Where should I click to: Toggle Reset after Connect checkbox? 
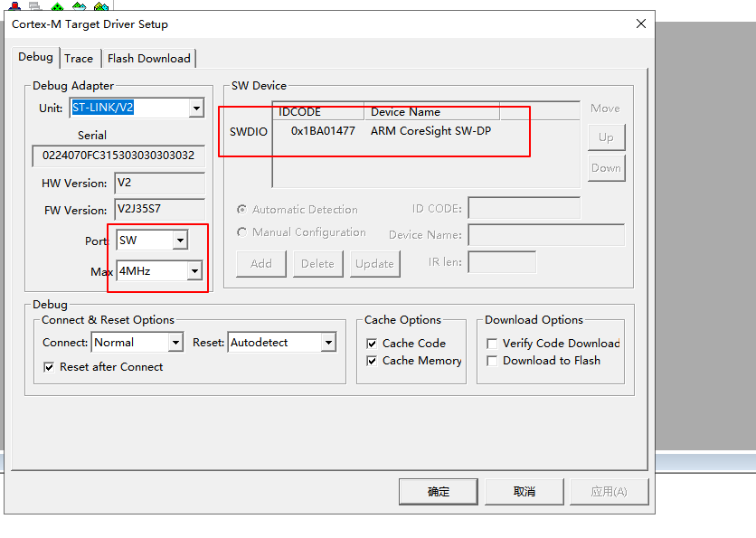(x=49, y=367)
